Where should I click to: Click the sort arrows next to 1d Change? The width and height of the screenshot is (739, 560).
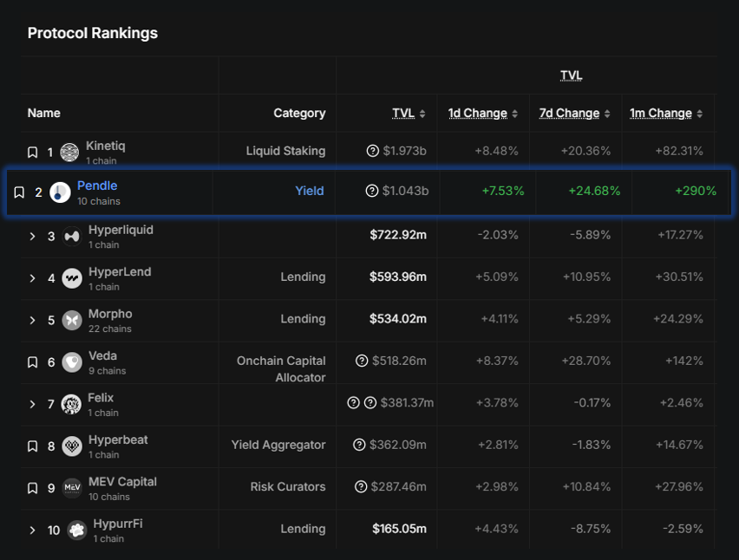click(514, 114)
